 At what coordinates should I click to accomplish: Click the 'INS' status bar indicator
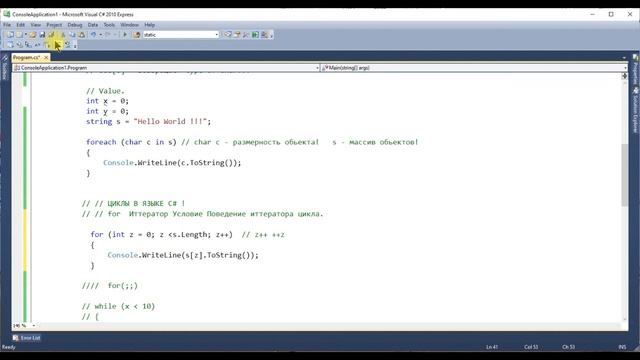(x=622, y=347)
